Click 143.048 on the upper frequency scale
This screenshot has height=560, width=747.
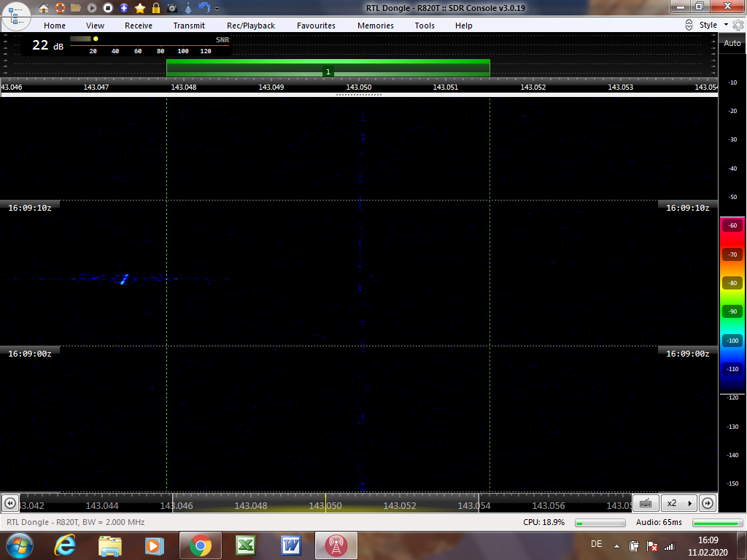click(184, 87)
